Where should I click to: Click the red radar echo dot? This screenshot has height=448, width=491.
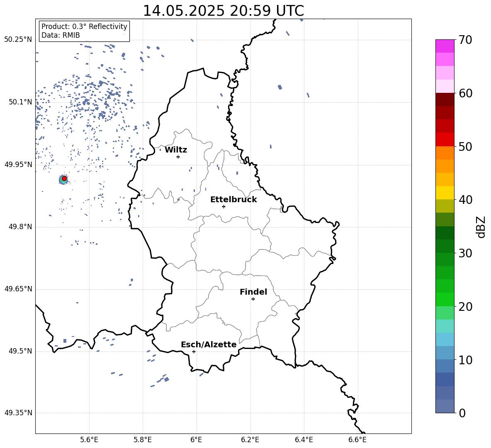tap(64, 178)
